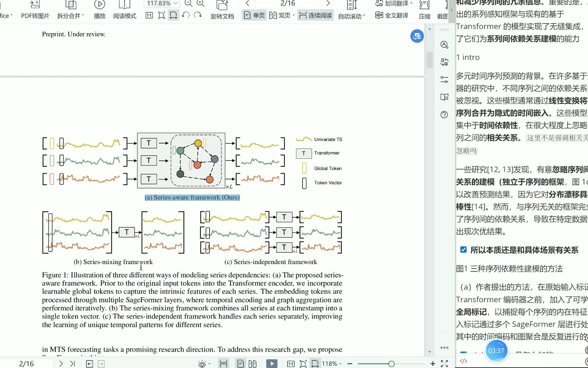The image size is (588, 368).
Task: Click 全文翻译 full text translation
Action: [392, 15]
